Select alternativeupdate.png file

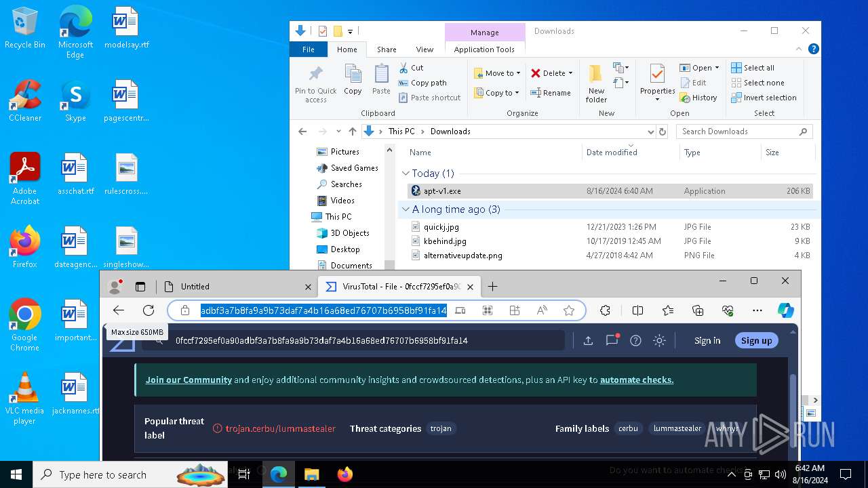(x=610, y=256)
